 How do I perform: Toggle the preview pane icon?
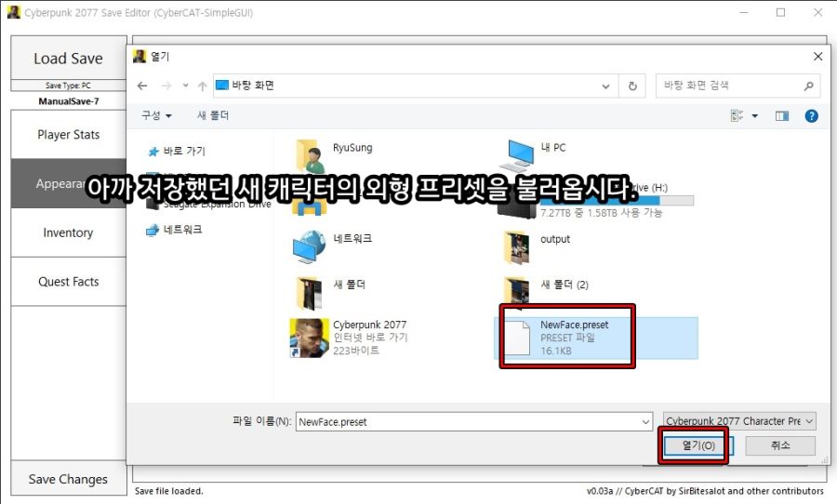click(x=782, y=115)
